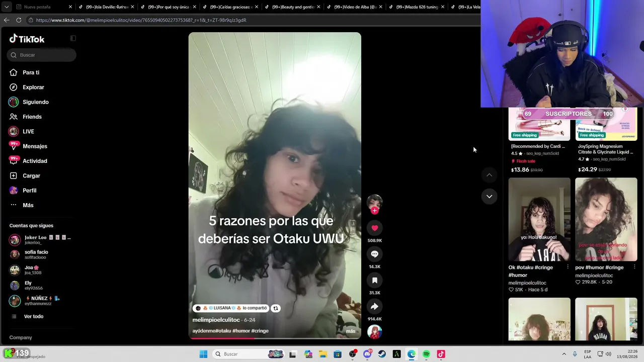Open the LIVE section
The height and width of the screenshot is (362, 644).
(28, 132)
